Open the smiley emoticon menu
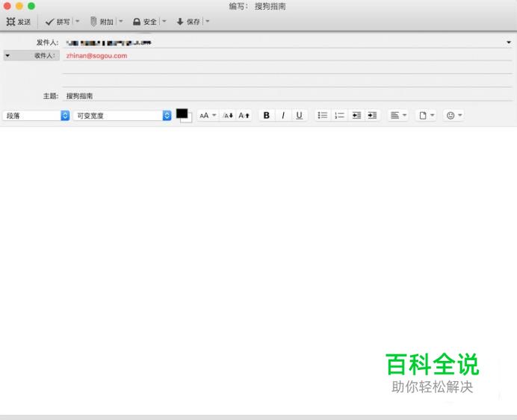The image size is (517, 420). pos(454,116)
